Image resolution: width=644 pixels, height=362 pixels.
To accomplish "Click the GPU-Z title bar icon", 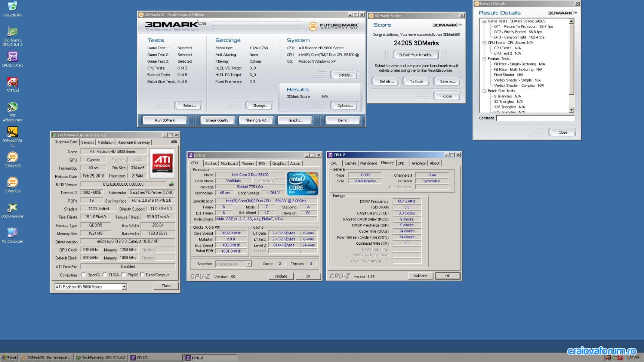I will point(54,135).
